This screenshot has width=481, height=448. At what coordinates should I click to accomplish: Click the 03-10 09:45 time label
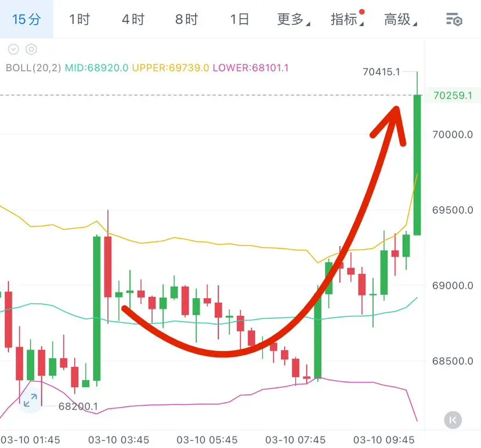[384, 440]
